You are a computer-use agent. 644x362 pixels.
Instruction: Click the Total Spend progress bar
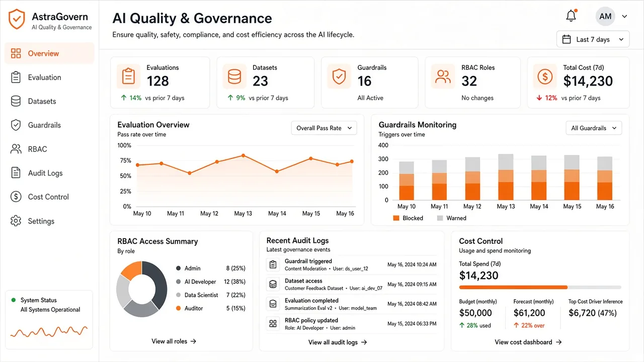pos(540,288)
